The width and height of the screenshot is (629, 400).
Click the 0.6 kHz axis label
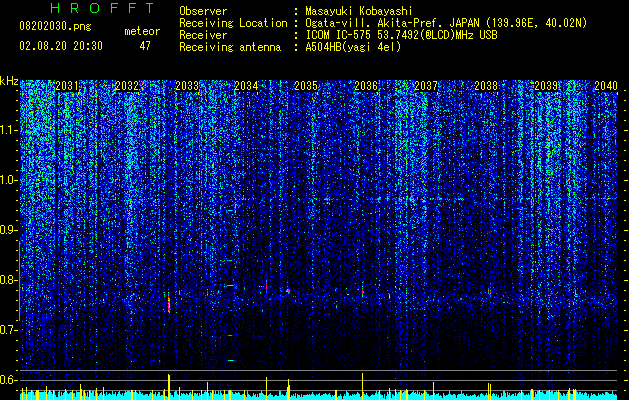[x=9, y=380]
